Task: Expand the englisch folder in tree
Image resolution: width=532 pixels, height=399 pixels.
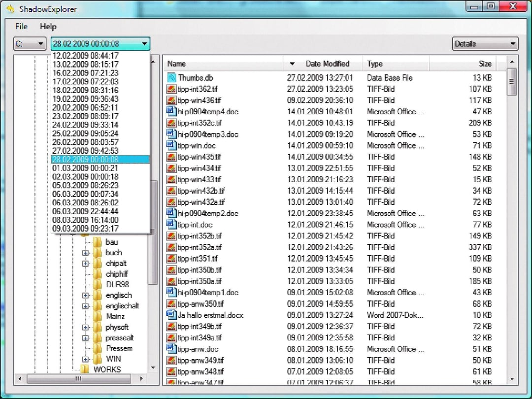Action: pyautogui.click(x=85, y=296)
